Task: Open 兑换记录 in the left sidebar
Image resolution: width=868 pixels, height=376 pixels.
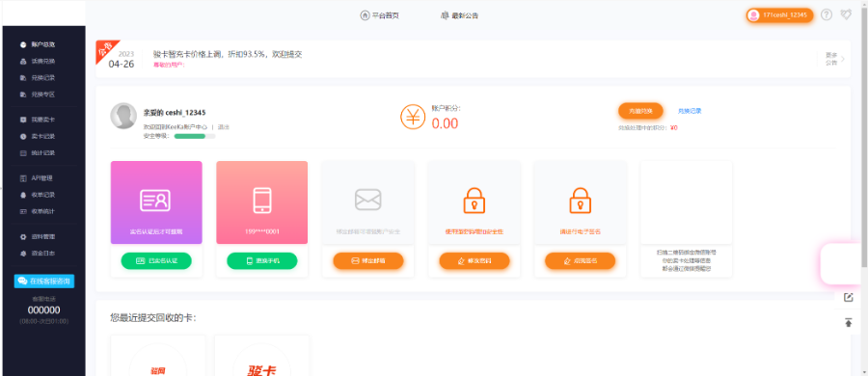Action: (x=38, y=77)
